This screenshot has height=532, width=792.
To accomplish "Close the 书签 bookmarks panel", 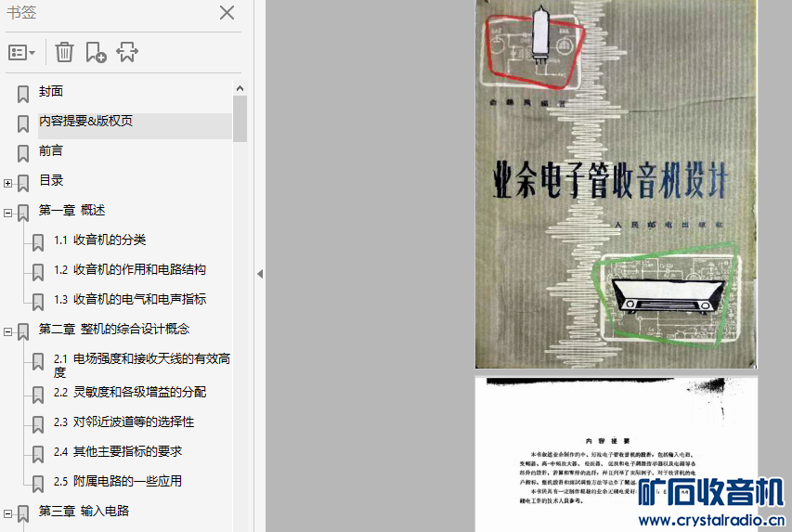I will 227,13.
